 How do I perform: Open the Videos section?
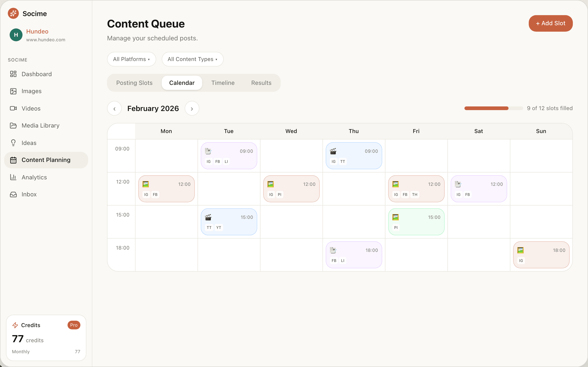click(x=31, y=108)
